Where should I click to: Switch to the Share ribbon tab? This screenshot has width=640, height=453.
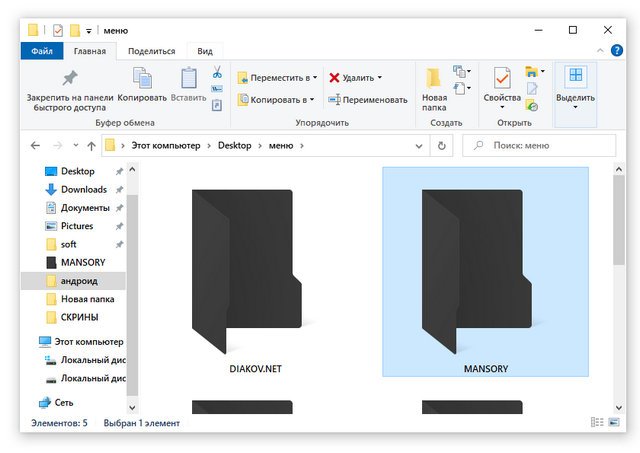(x=151, y=51)
